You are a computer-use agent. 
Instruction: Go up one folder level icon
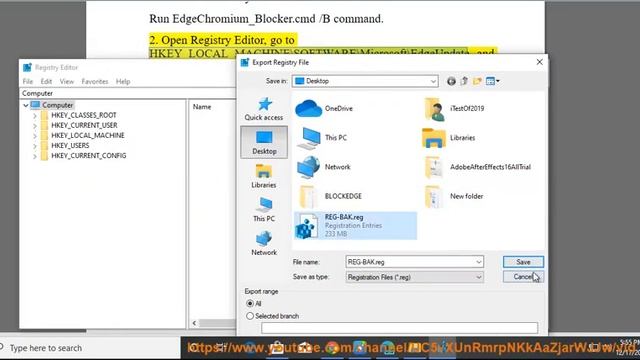click(x=464, y=81)
